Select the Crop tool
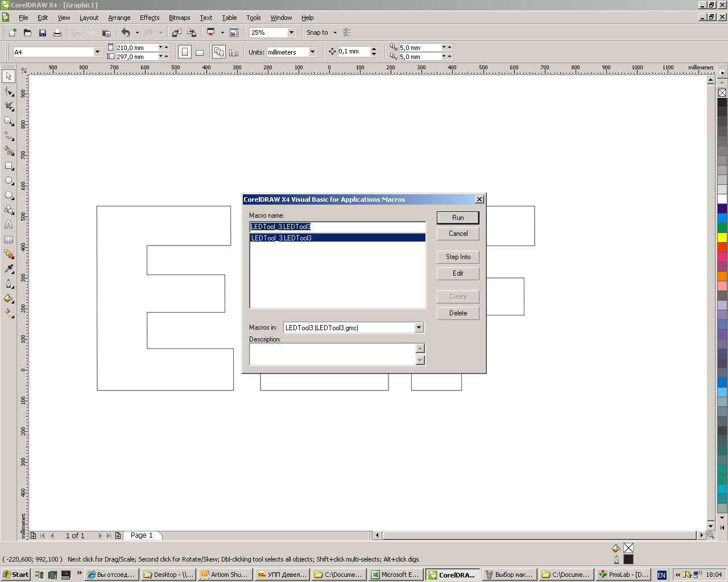 (x=9, y=106)
